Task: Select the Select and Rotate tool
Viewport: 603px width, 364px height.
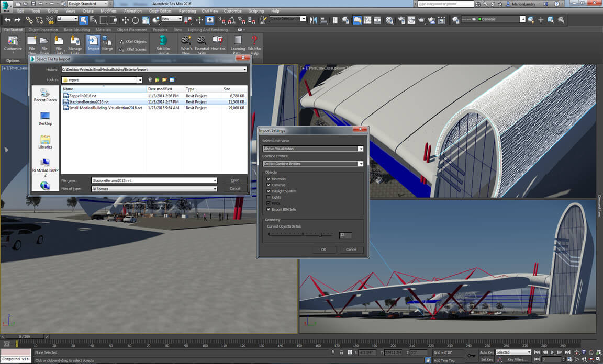Action: [x=135, y=20]
